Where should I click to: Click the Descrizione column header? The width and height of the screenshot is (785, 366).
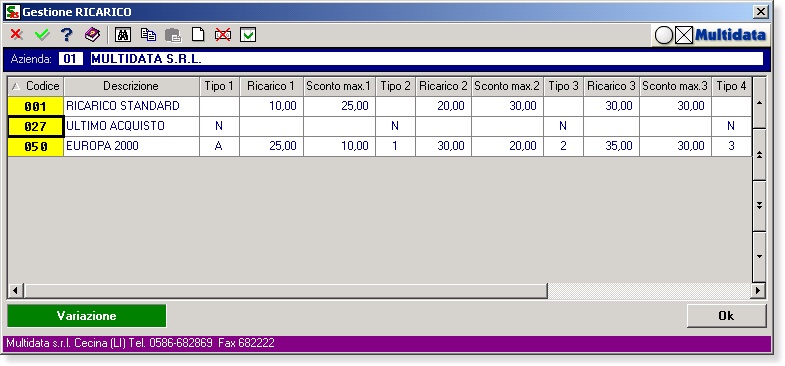tap(131, 86)
